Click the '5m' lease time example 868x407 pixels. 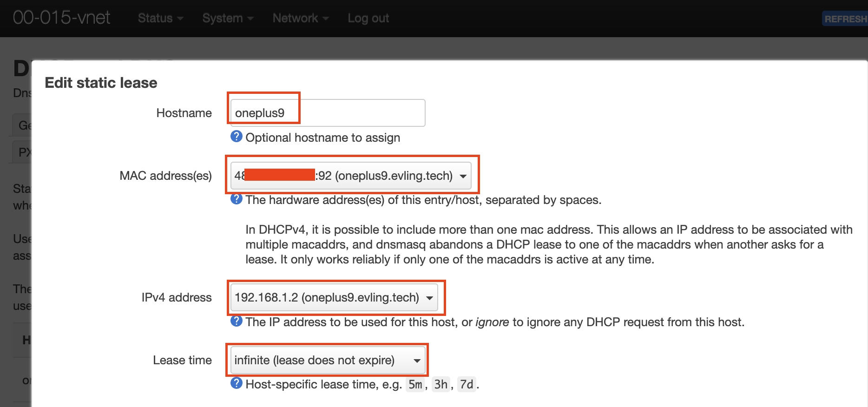click(x=415, y=385)
